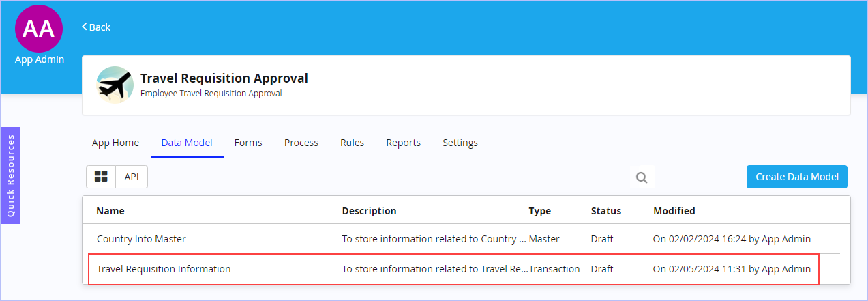This screenshot has height=301, width=868.
Task: Open Travel Requisition Information data model
Action: pos(164,269)
